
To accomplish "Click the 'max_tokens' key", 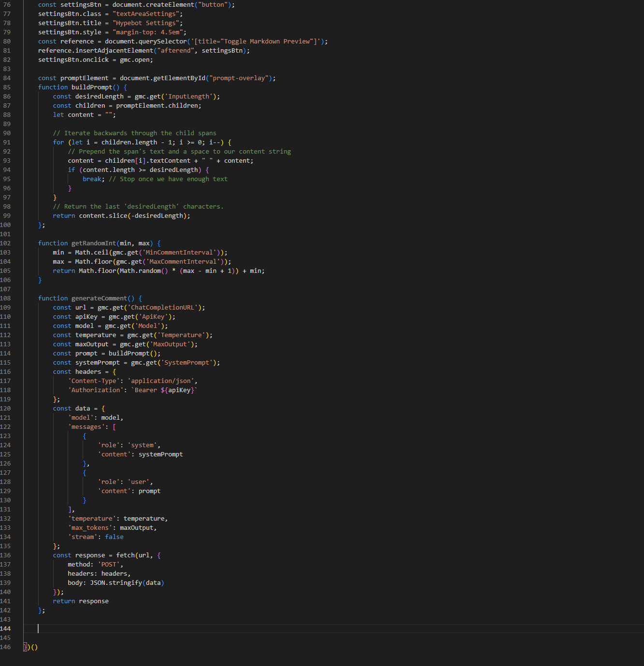I will (x=90, y=528).
